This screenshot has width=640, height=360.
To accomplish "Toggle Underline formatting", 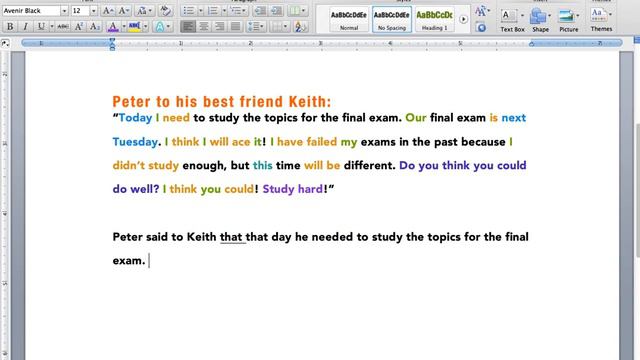I will click(x=41, y=27).
